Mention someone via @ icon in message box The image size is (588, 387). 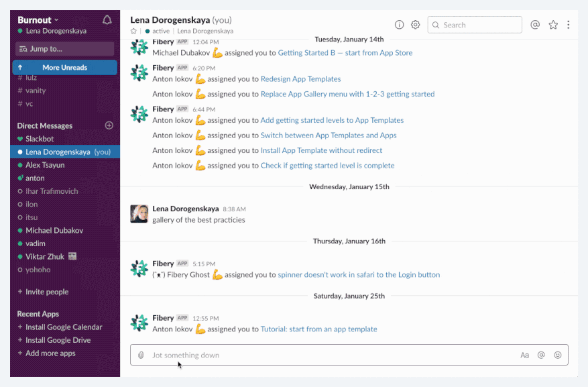pos(541,355)
